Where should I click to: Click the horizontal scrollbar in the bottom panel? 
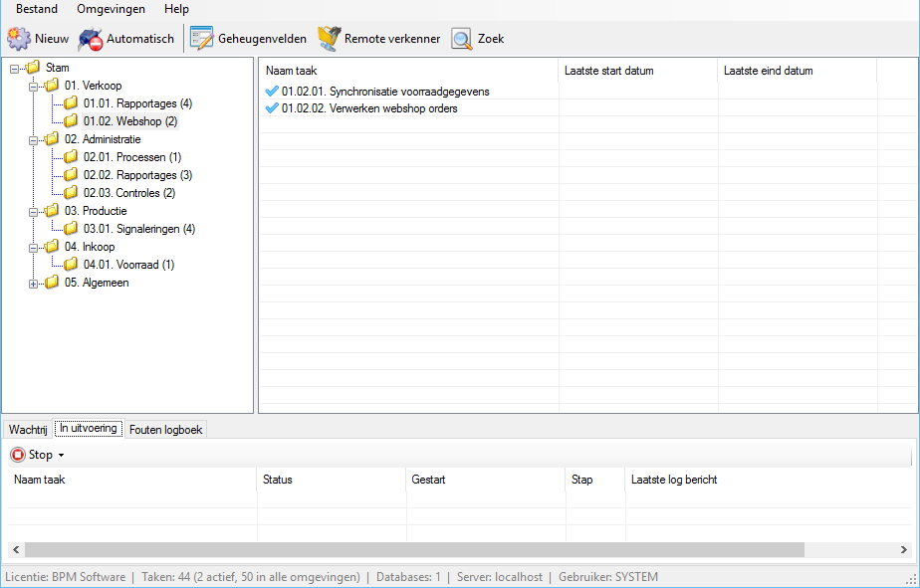point(413,549)
